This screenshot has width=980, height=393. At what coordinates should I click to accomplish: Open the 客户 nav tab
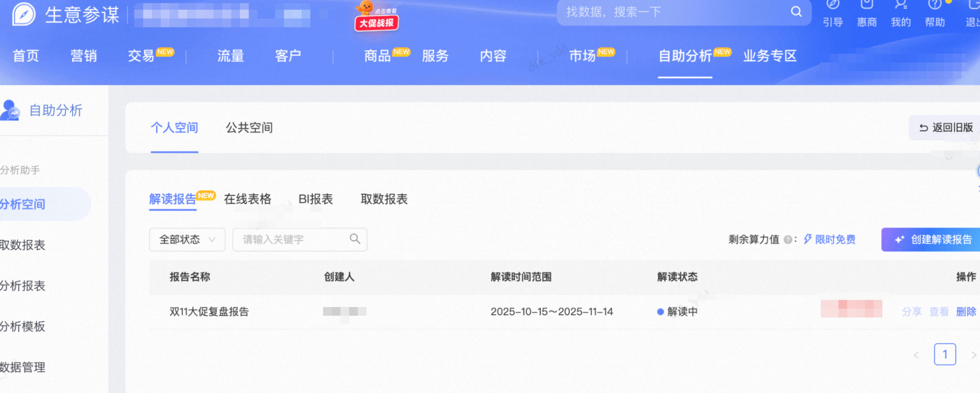[288, 56]
